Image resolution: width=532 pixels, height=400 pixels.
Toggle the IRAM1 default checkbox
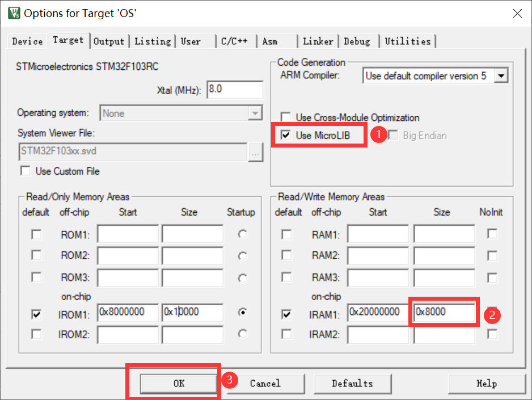[x=286, y=314]
